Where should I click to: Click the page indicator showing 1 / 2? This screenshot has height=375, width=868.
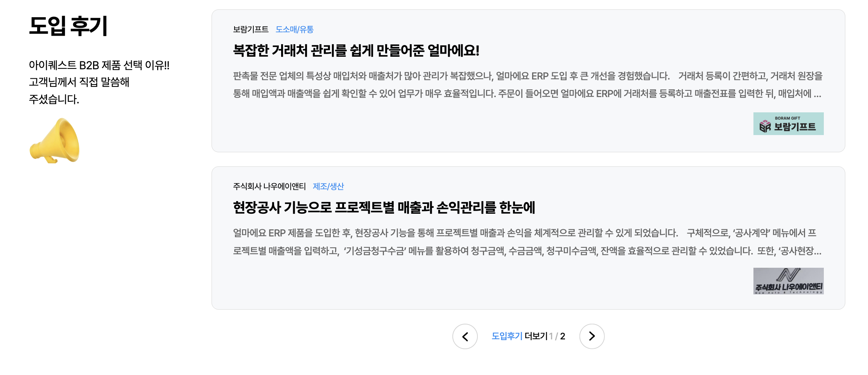[557, 336]
